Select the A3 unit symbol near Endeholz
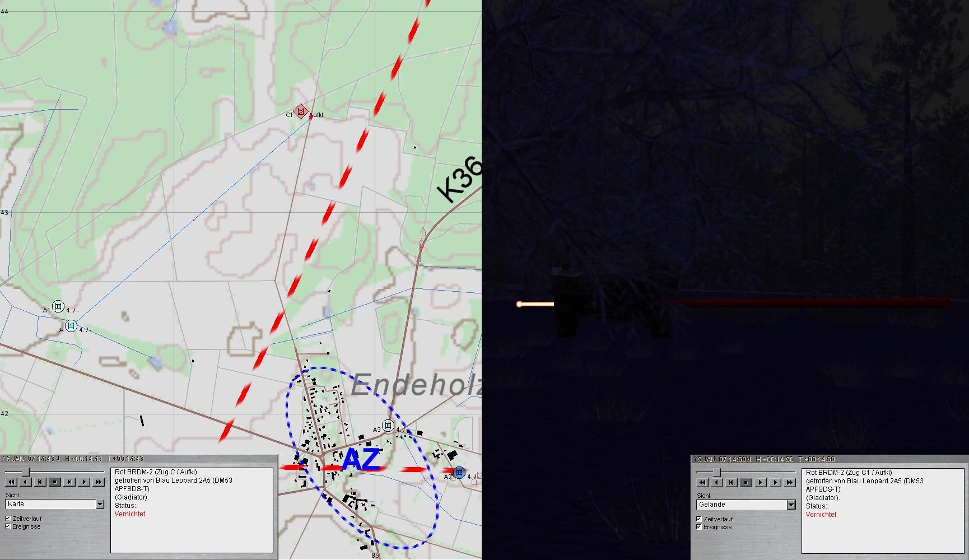This screenshot has height=560, width=969. tap(388, 426)
